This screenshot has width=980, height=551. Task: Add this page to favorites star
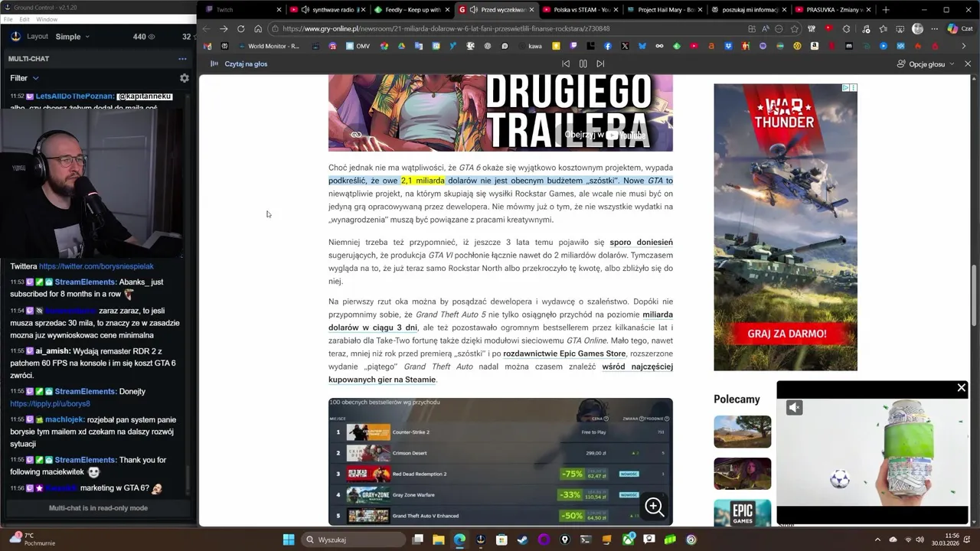click(795, 29)
